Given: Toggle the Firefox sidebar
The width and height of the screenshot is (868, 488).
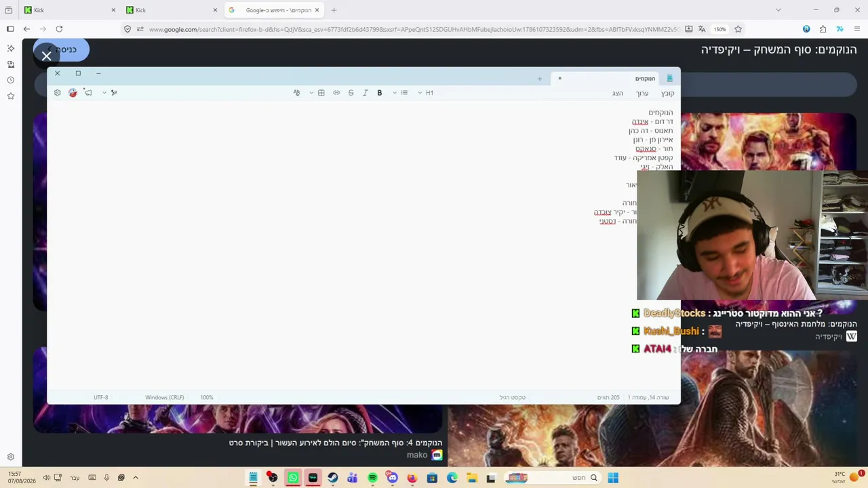Looking at the screenshot, I should (10, 29).
